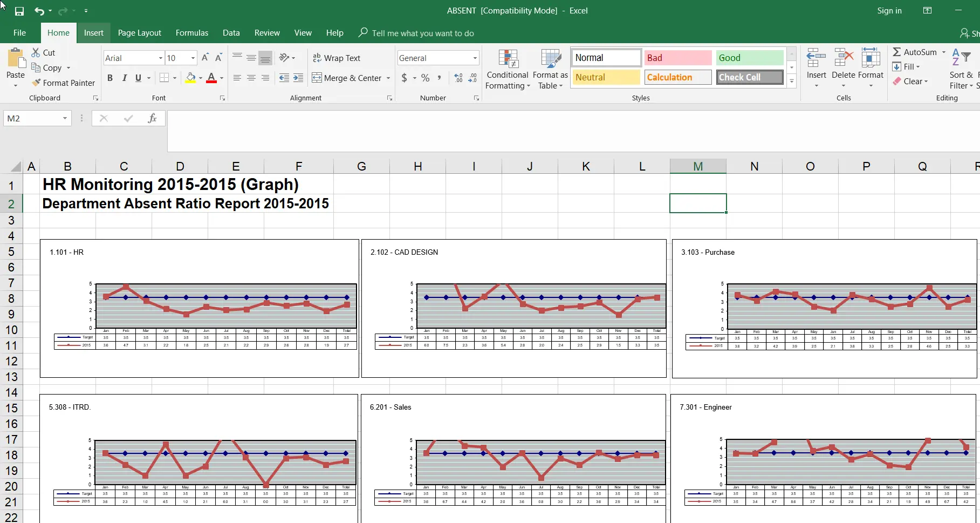Open the Arial font name dropdown
The width and height of the screenshot is (980, 523).
[x=161, y=58]
